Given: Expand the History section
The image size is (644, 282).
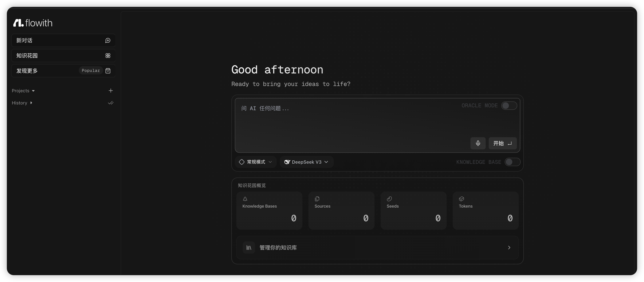Looking at the screenshot, I should (31, 103).
